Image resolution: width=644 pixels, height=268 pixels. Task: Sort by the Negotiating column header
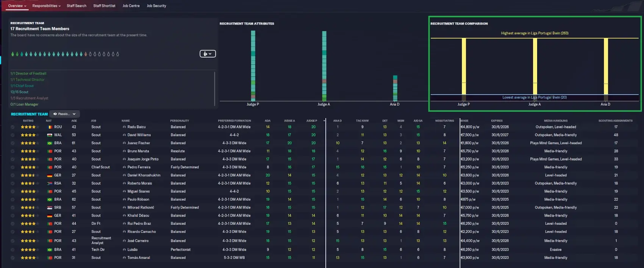coord(444,121)
